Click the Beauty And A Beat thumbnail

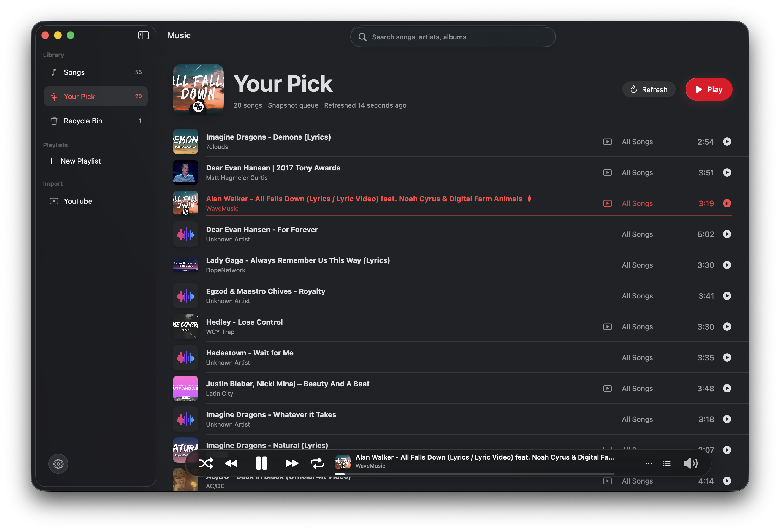coord(185,388)
